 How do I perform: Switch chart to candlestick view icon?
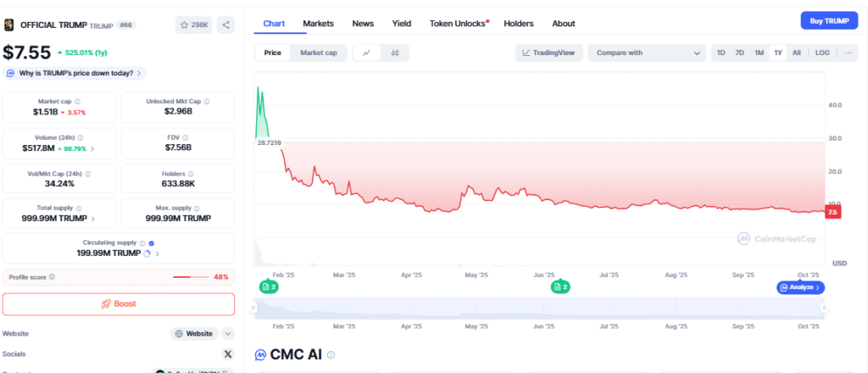395,53
